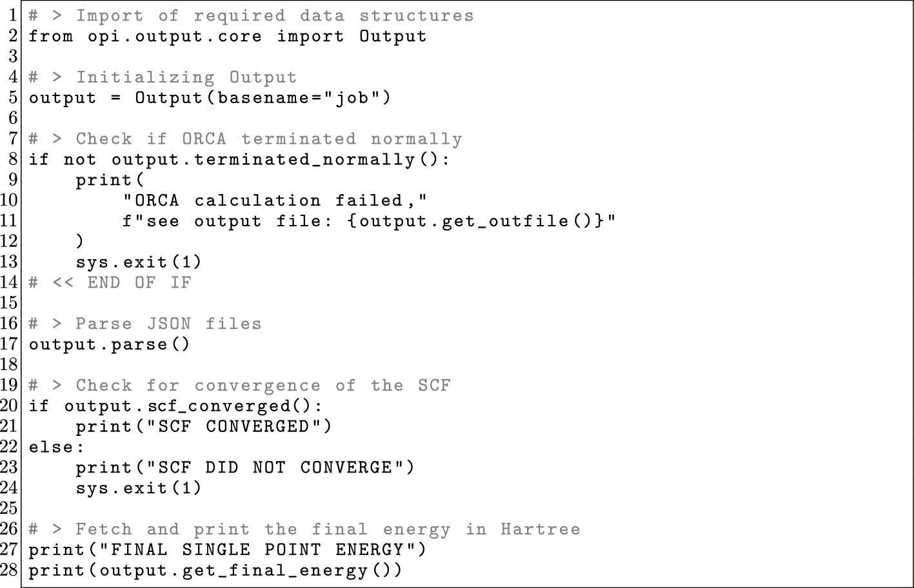Click the word Output in the import statement
The width and height of the screenshot is (914, 588).
pos(393,36)
